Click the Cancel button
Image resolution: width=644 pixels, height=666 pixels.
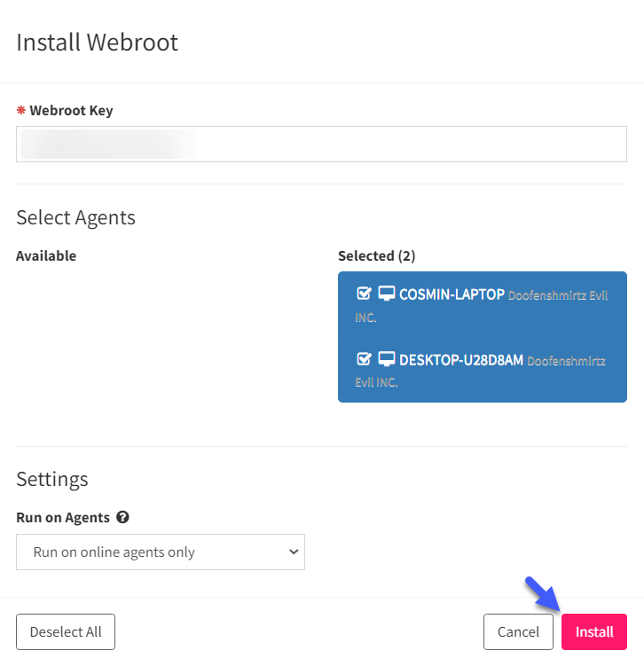(x=518, y=631)
